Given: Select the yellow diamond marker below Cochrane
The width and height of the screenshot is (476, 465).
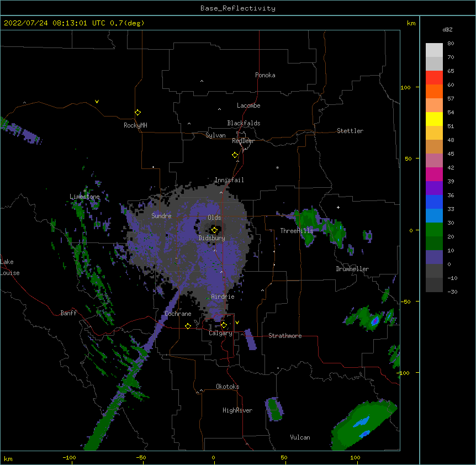Looking at the screenshot, I should [x=188, y=326].
